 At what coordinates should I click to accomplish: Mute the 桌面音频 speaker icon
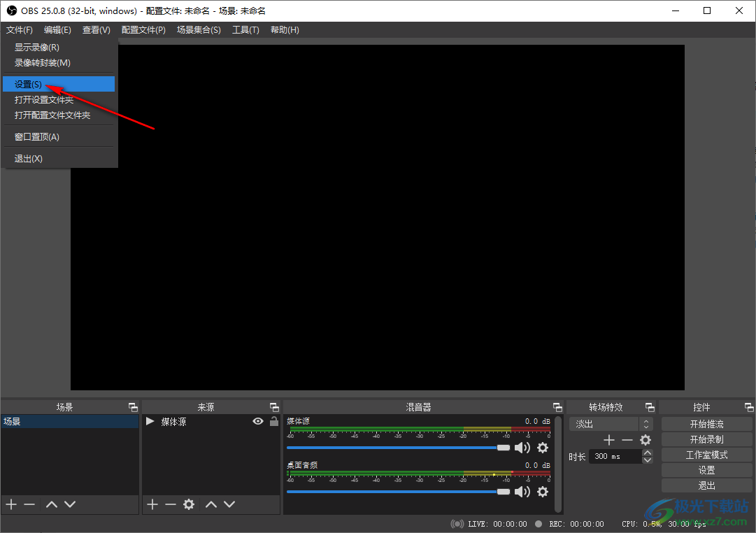coord(522,492)
